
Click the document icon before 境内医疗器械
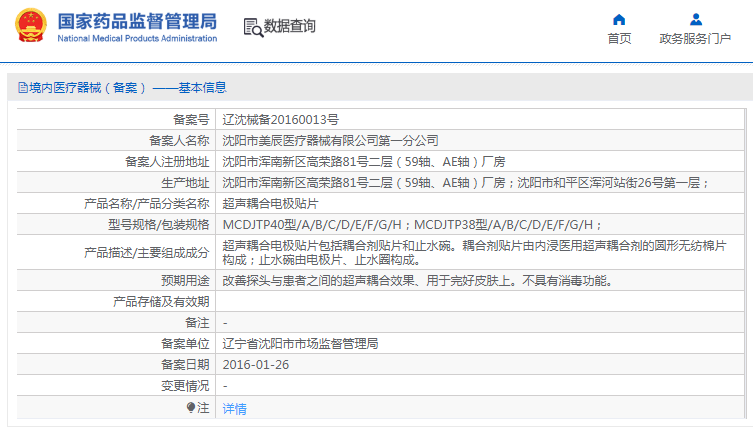pos(23,87)
